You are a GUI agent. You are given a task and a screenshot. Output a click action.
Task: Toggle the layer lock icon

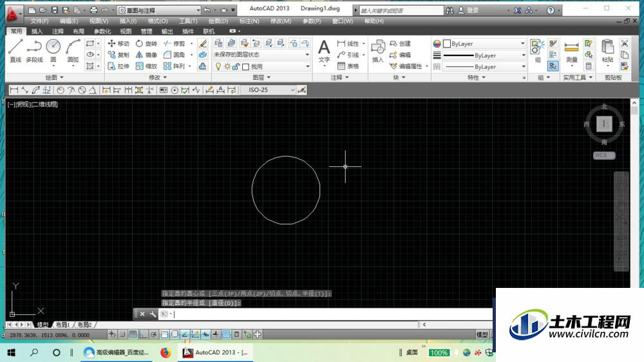click(236, 66)
